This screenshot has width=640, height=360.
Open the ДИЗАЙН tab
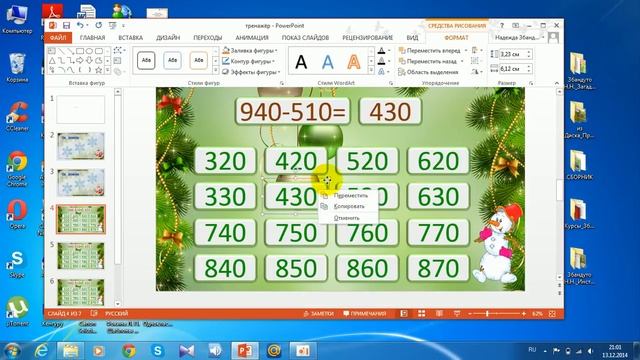(x=168, y=38)
